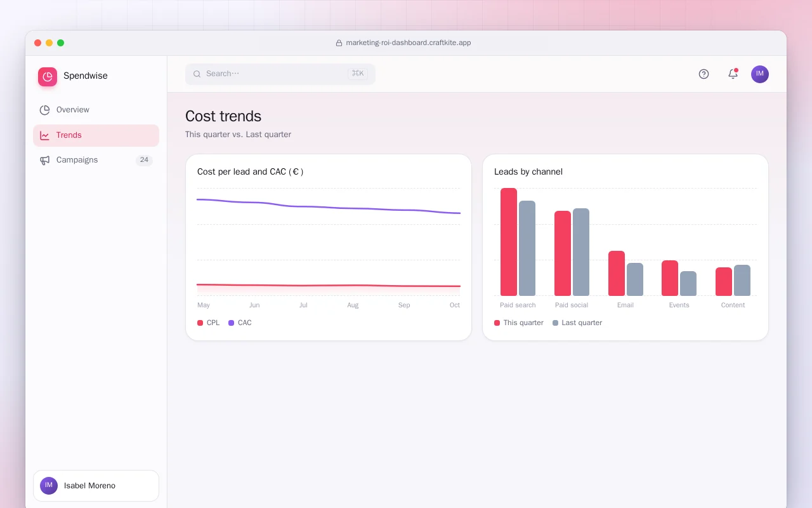The image size is (812, 508).
Task: Select the Trends sidebar item
Action: [x=96, y=135]
